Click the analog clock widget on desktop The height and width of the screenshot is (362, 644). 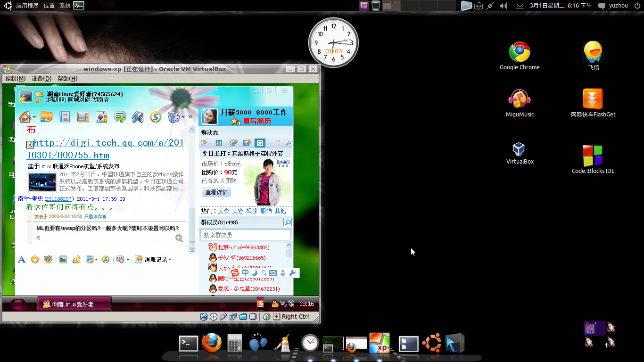point(333,42)
